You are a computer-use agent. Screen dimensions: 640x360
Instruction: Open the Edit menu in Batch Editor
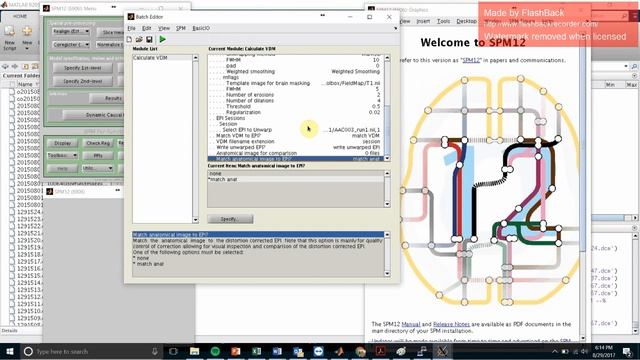(x=147, y=28)
